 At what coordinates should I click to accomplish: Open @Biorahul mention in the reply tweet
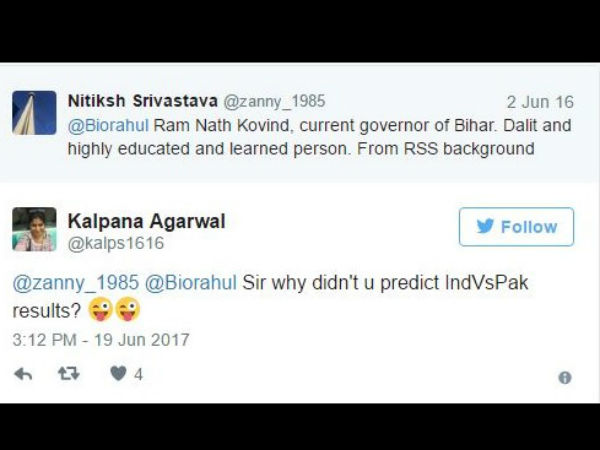click(x=191, y=283)
